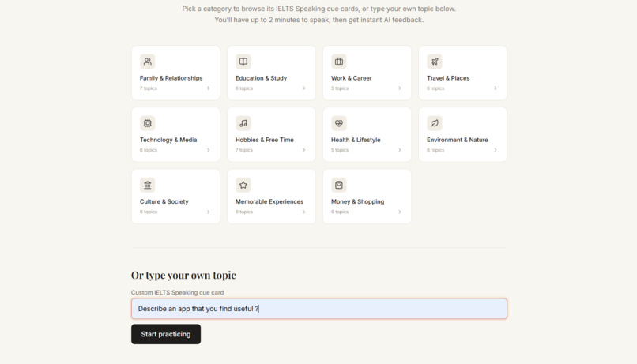The height and width of the screenshot is (364, 637).
Task: Click '7 topics' under Hobbies & Free Time
Action: pyautogui.click(x=243, y=150)
